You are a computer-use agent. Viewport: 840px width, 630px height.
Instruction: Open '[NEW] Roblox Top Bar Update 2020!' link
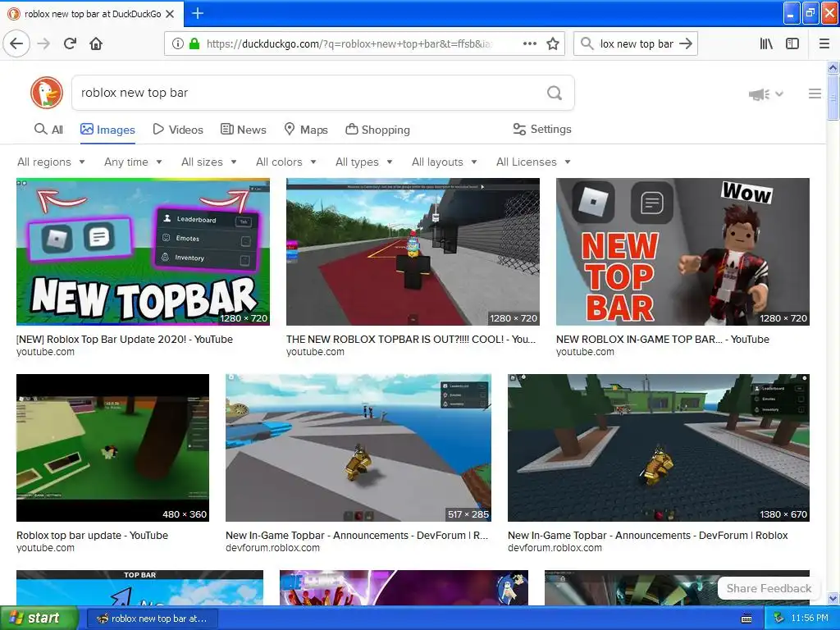(x=125, y=339)
